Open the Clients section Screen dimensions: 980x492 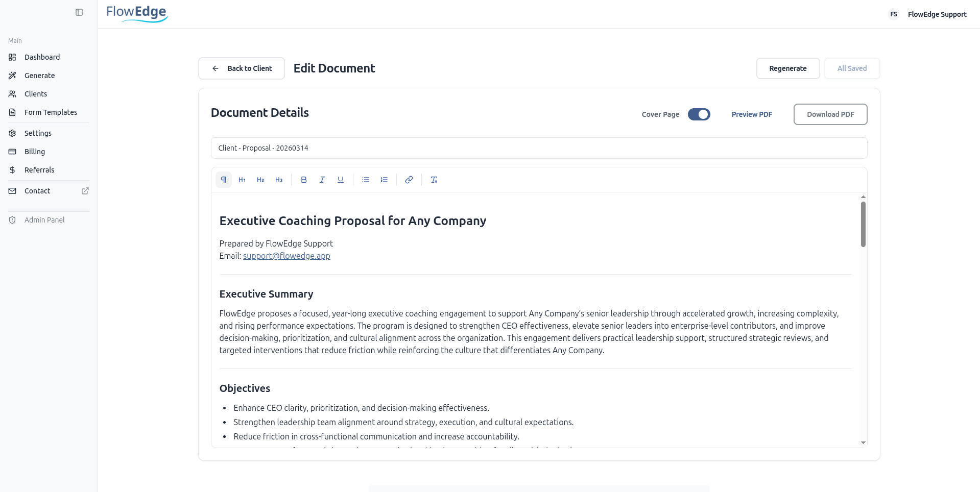36,94
